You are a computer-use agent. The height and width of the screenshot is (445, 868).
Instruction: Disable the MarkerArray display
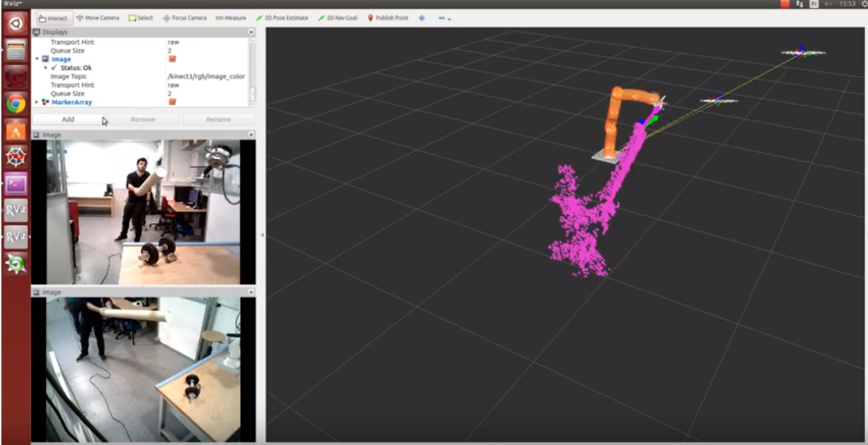point(172,102)
